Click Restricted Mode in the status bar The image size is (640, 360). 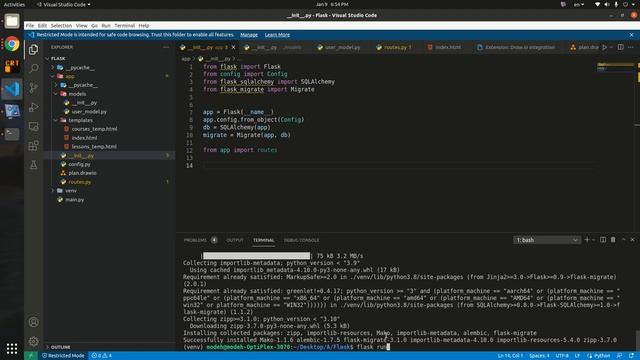point(63,356)
